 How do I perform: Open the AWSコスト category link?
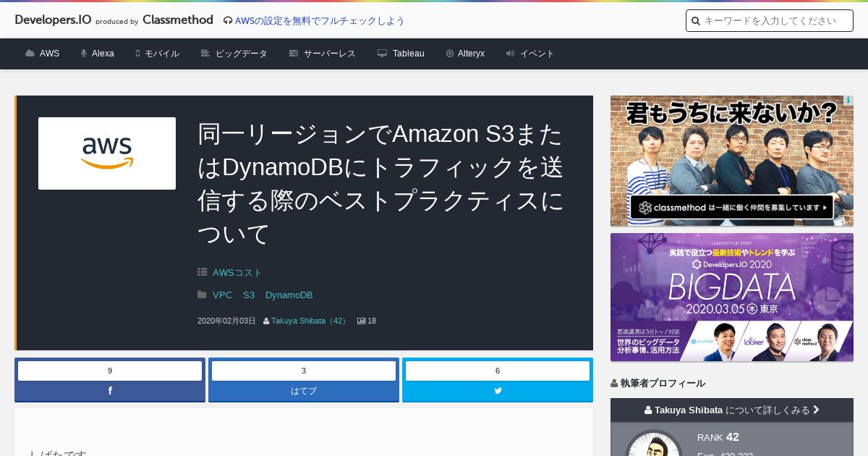[x=237, y=273]
